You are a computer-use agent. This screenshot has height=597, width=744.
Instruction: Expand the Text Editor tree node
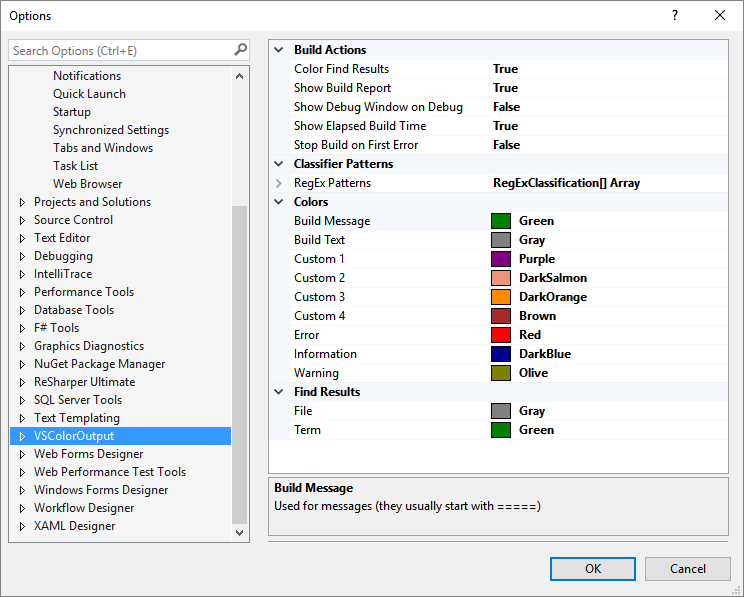click(x=22, y=238)
